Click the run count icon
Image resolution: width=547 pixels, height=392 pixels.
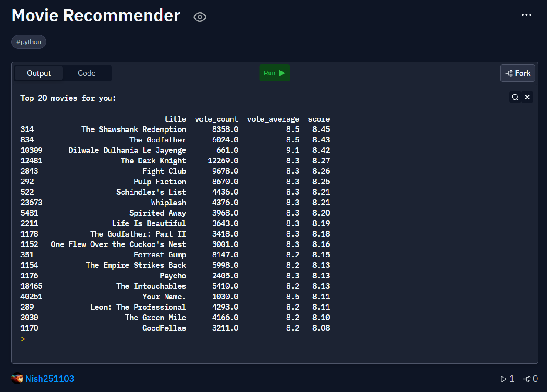[503, 379]
